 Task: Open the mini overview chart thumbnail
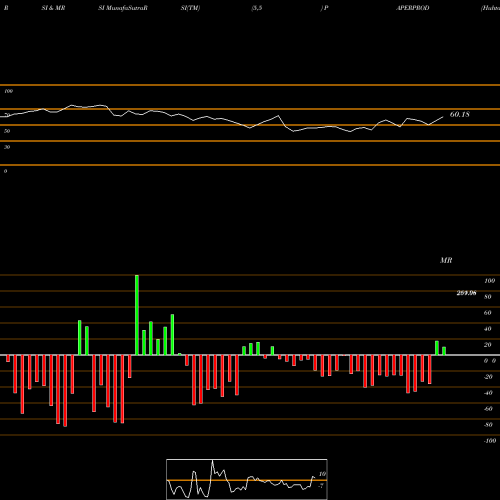coord(247,479)
